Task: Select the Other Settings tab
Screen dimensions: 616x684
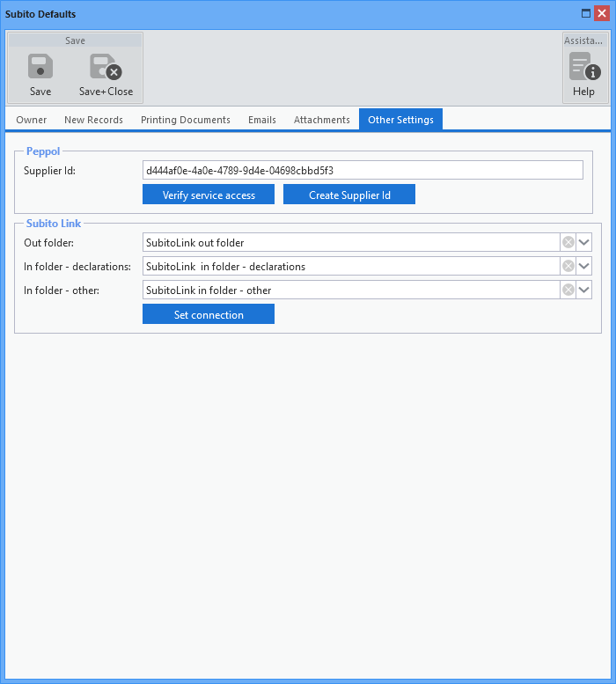Action: pyautogui.click(x=400, y=120)
